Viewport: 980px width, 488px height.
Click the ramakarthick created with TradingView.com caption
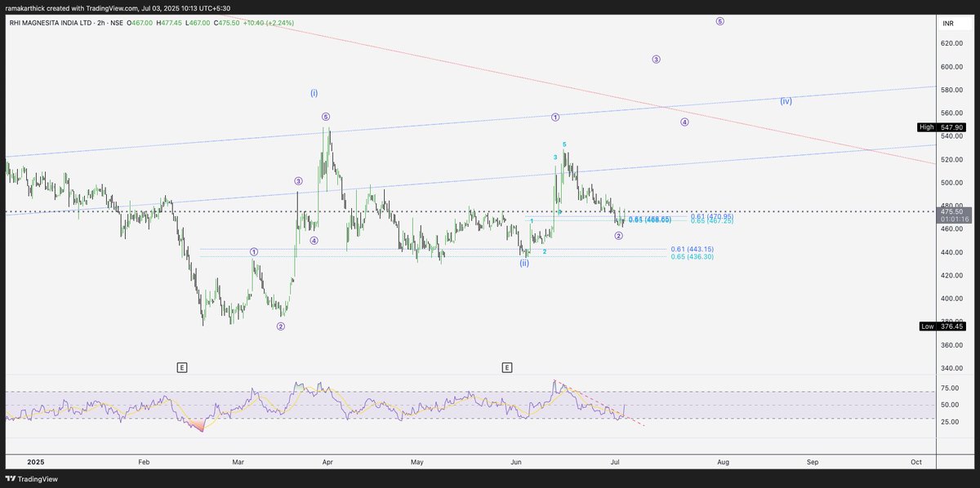118,8
